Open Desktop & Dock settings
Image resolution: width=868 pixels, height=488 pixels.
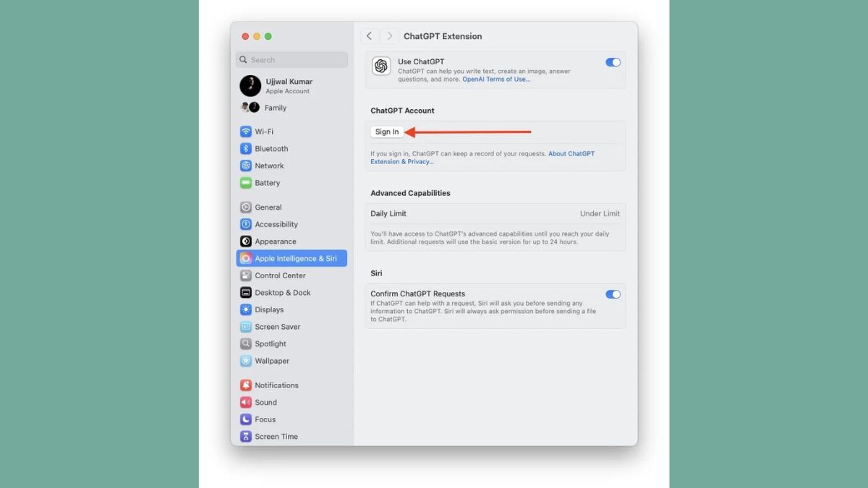pos(292,293)
